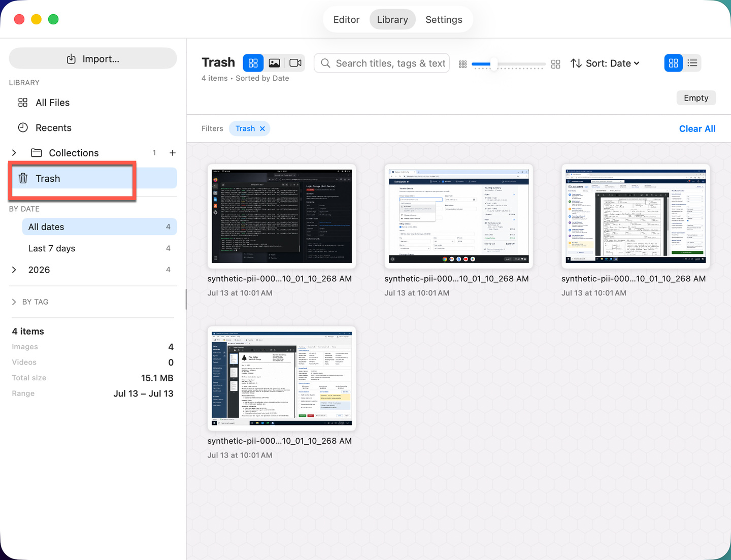Switch to the Settings tab
731x560 pixels.
point(444,19)
